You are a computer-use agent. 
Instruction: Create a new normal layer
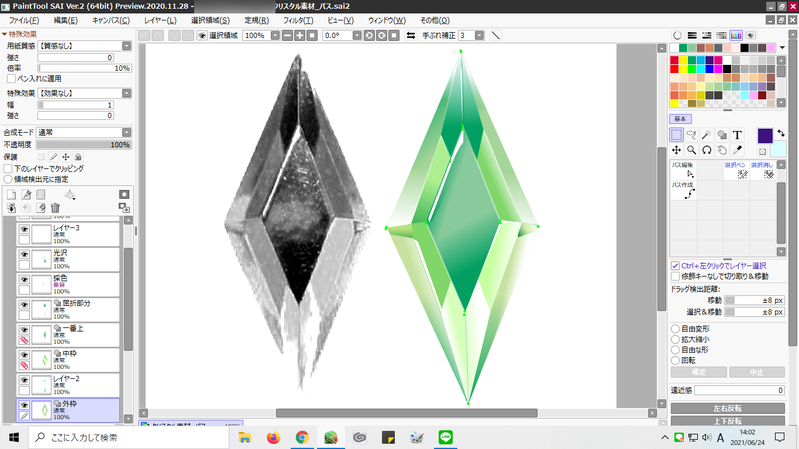(11, 195)
